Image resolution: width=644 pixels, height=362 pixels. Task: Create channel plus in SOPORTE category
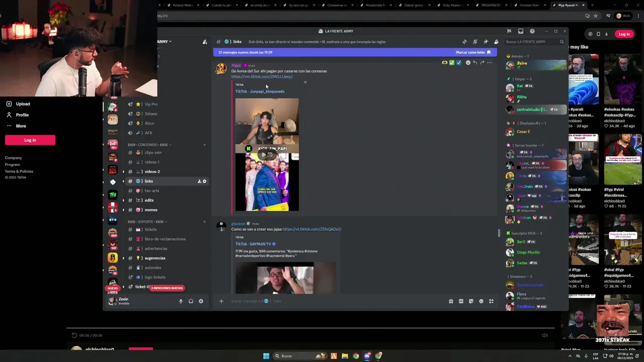[204, 222]
